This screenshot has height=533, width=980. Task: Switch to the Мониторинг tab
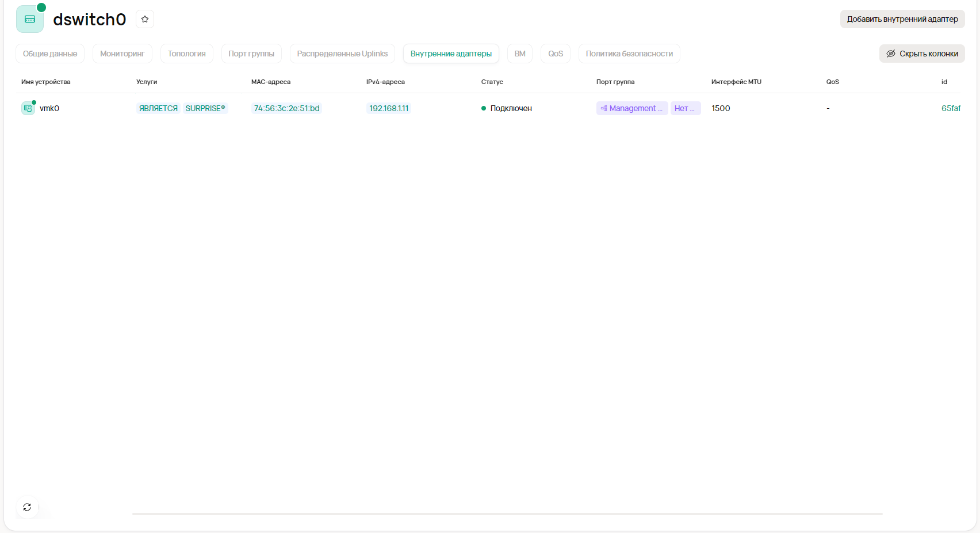click(x=122, y=54)
